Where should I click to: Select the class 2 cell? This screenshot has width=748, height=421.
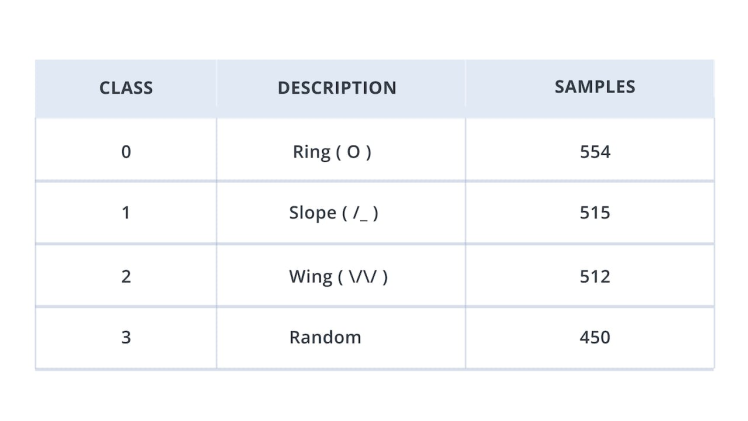coord(126,276)
